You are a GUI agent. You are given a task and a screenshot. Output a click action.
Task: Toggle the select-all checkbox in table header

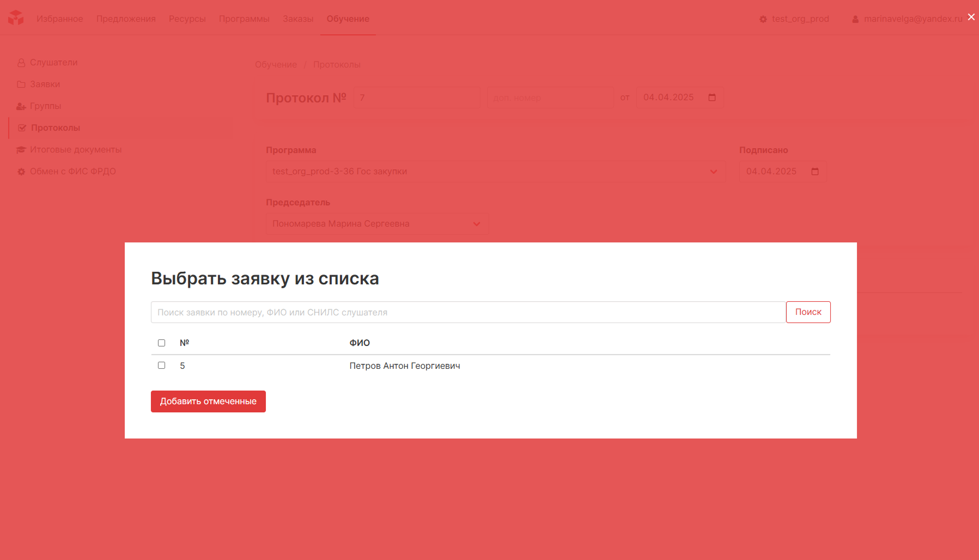(x=161, y=343)
